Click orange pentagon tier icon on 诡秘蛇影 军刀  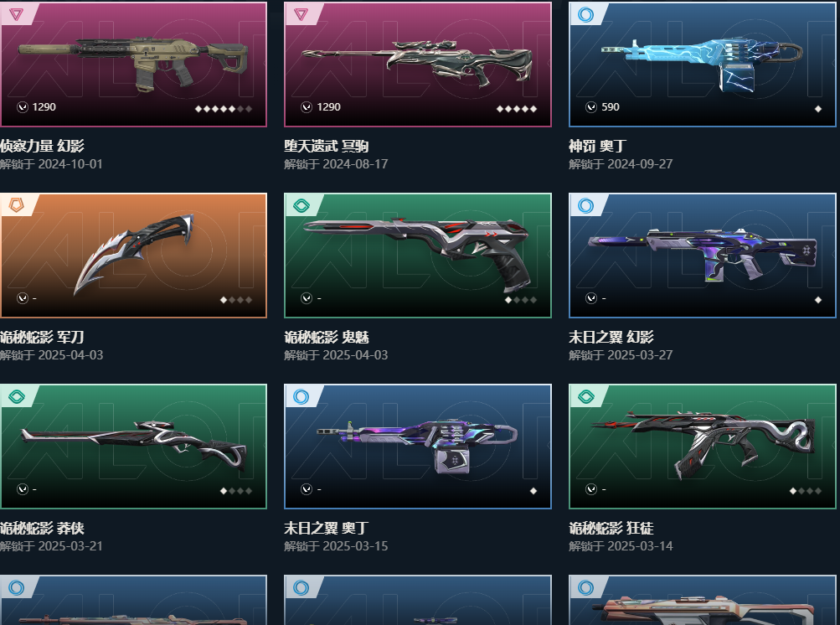(x=16, y=205)
